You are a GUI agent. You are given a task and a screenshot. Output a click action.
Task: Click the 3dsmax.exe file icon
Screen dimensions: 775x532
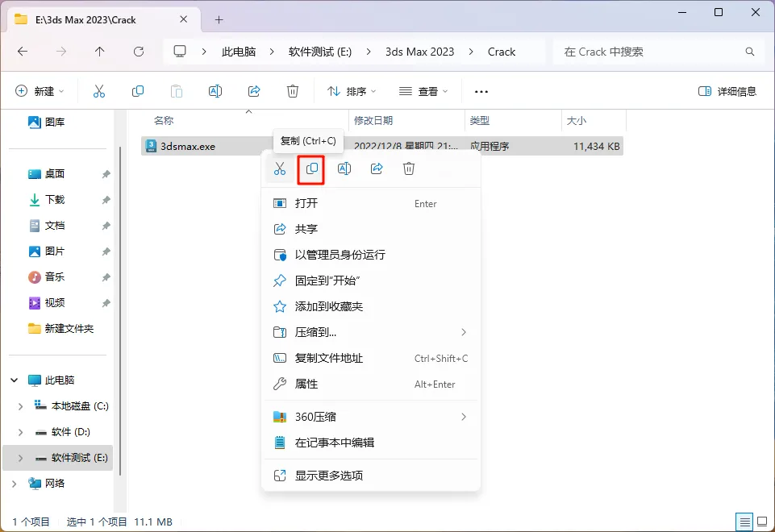click(x=151, y=146)
